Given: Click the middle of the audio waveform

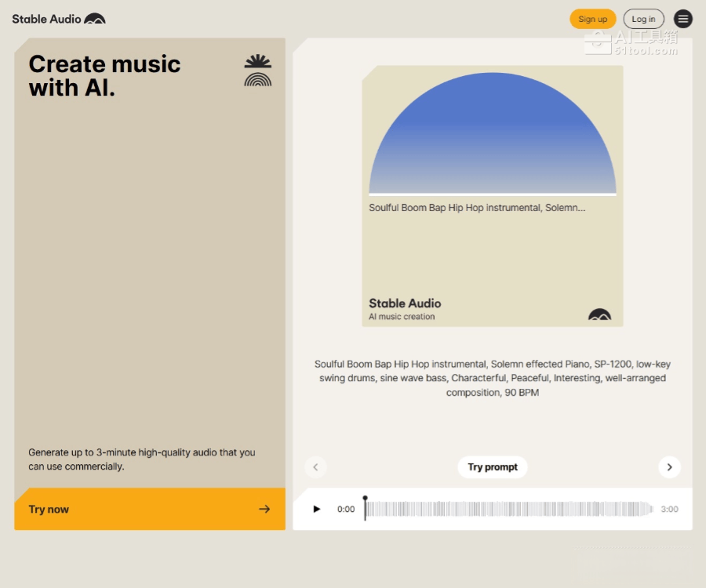Looking at the screenshot, I should click(508, 509).
